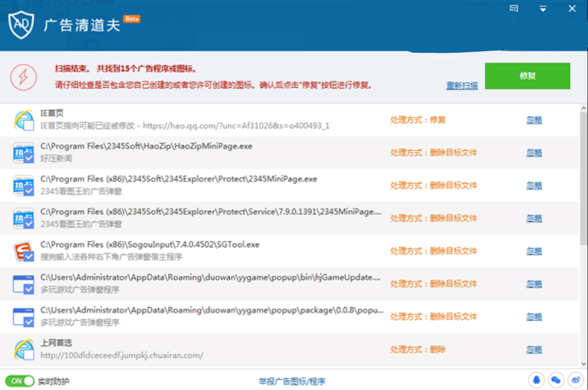The width and height of the screenshot is (588, 390).
Task: Open the feedback message icon in title bar
Action: pyautogui.click(x=514, y=8)
